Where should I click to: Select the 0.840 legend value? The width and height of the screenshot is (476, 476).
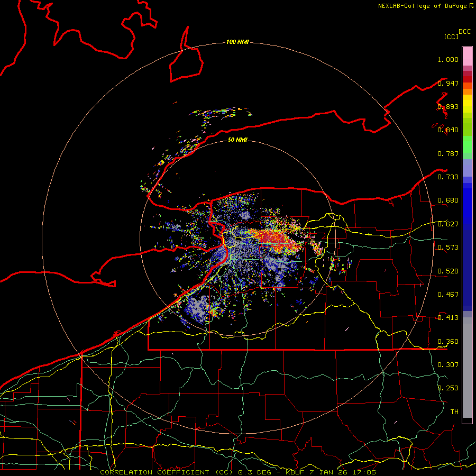[x=448, y=130]
